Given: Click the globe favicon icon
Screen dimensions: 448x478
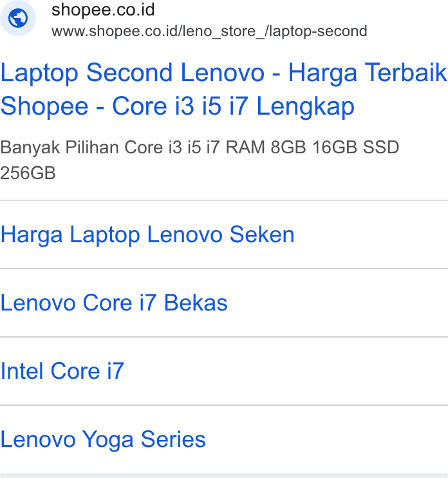Looking at the screenshot, I should point(18,18).
